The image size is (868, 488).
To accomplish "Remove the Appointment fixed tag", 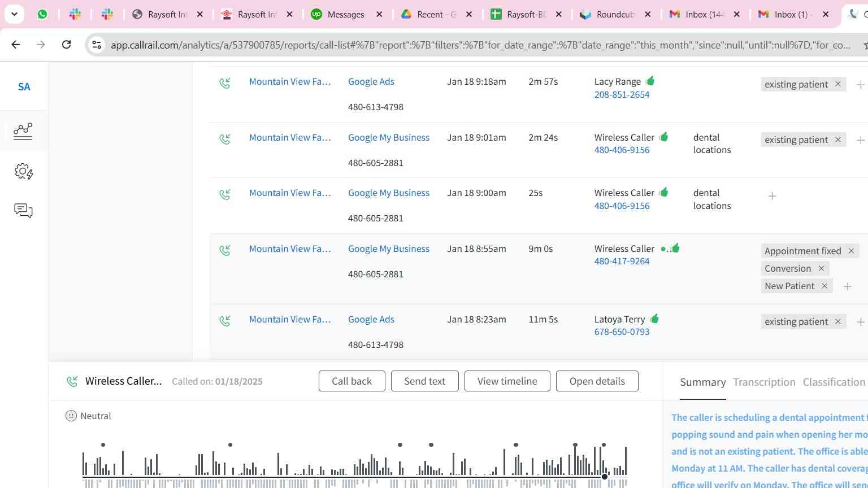I will (x=851, y=251).
